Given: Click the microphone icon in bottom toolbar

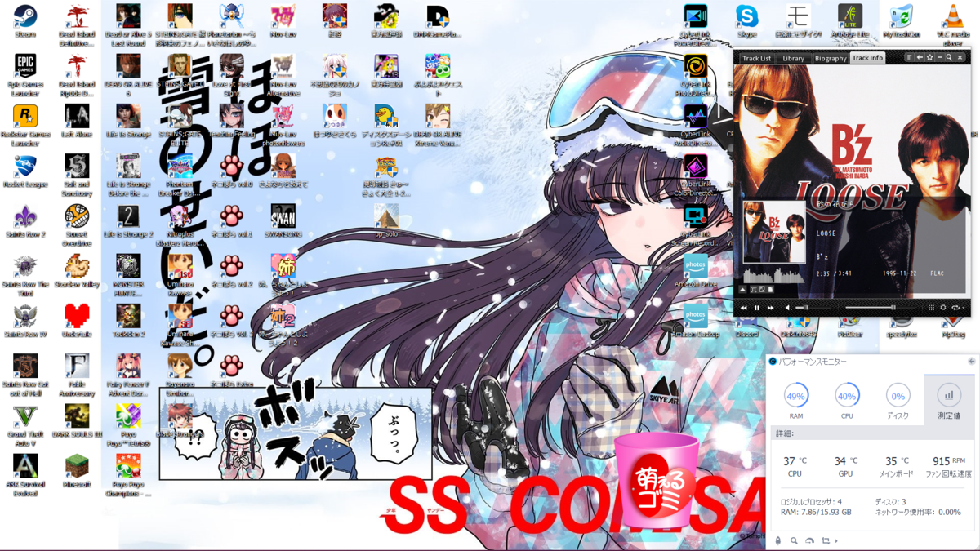Looking at the screenshot, I should [x=777, y=540].
